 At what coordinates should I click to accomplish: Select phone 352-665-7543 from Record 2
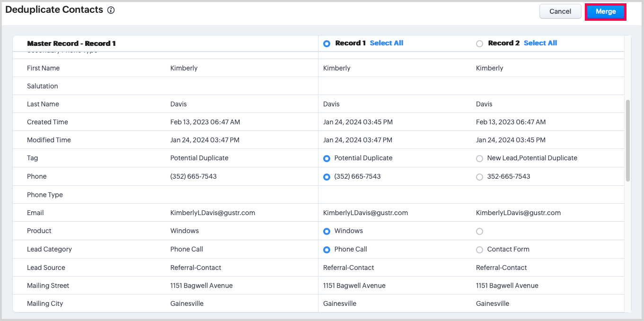click(x=479, y=177)
